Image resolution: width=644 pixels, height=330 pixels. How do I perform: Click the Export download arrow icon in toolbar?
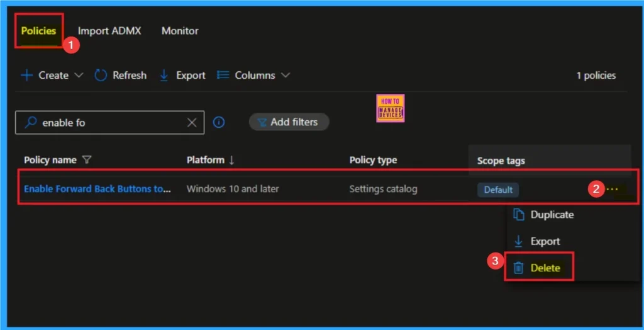[x=164, y=76]
